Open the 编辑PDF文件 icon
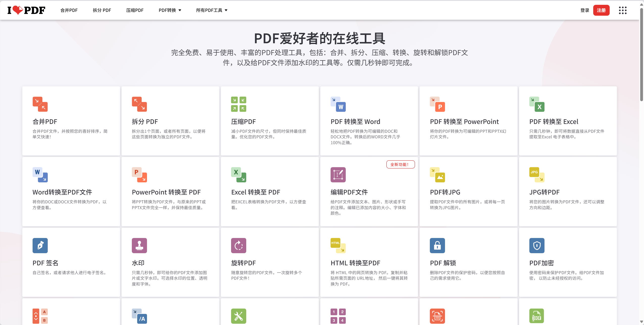The width and height of the screenshot is (644, 325). coord(338,175)
